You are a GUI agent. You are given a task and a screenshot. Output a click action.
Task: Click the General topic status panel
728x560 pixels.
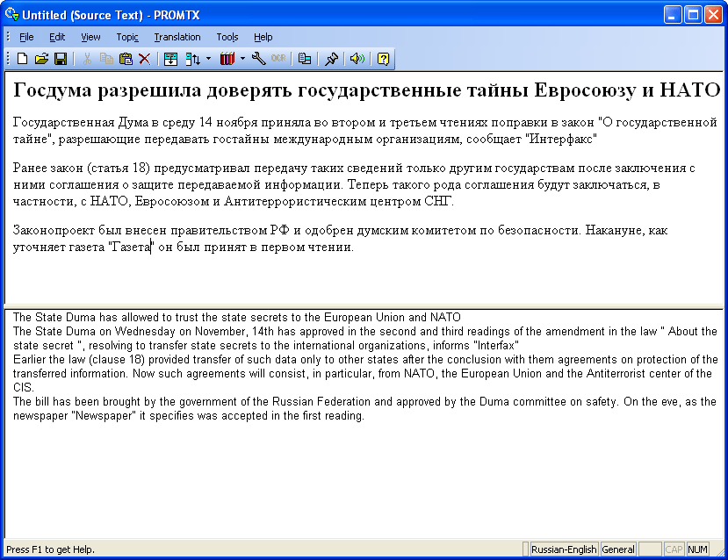click(618, 549)
